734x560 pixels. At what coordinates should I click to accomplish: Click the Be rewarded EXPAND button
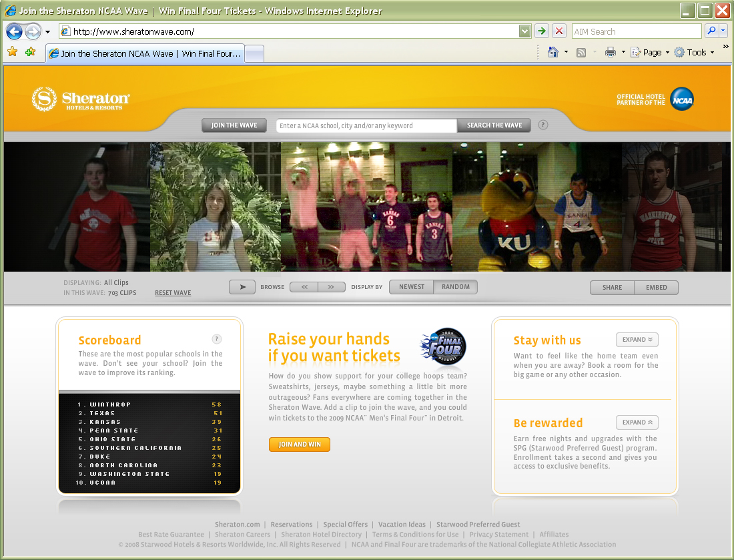click(x=637, y=423)
